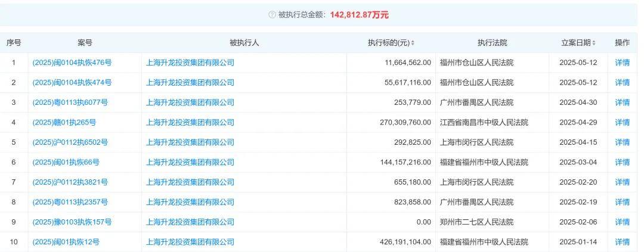The width and height of the screenshot is (644, 252).
Task: Click date 2025-04-29
Action: coord(578,122)
